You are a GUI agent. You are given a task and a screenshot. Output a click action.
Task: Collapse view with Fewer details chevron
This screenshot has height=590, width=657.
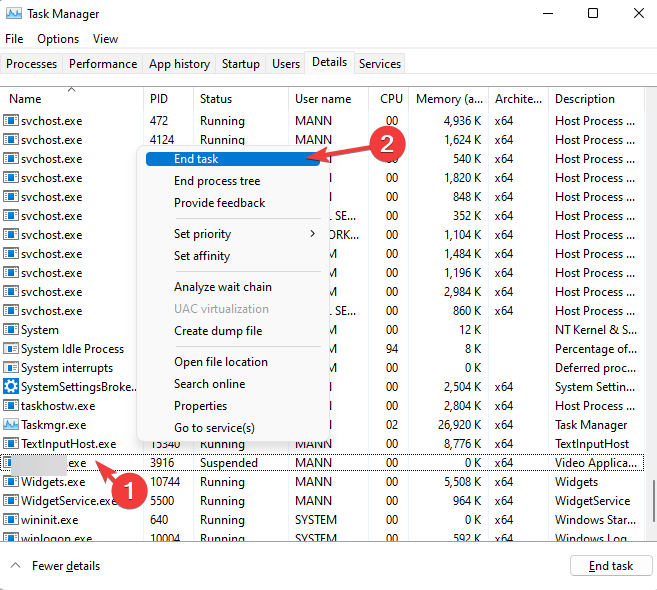pyautogui.click(x=16, y=565)
